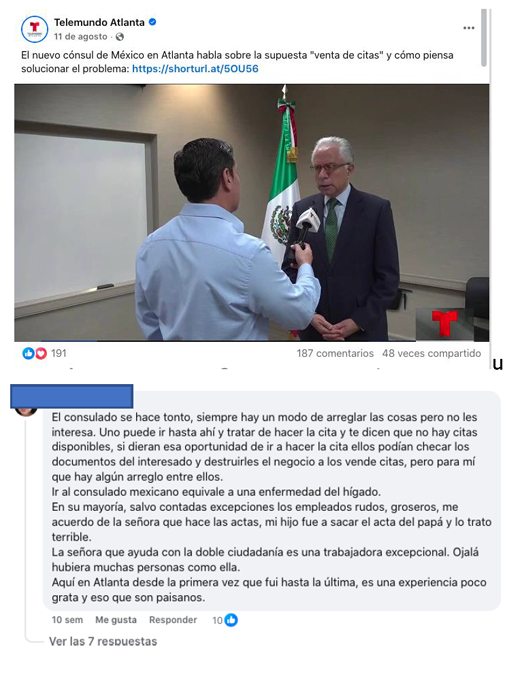Click the red heart reaction icon
Viewport: 520px width, 681px height.
click(x=40, y=354)
